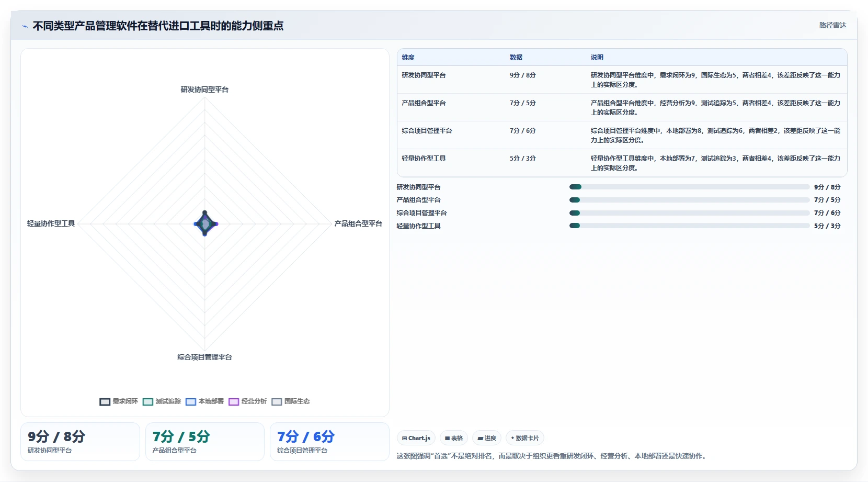Click the 综合项目管理平台 table row name
Viewport: 868px width, 482px height.
tap(427, 131)
